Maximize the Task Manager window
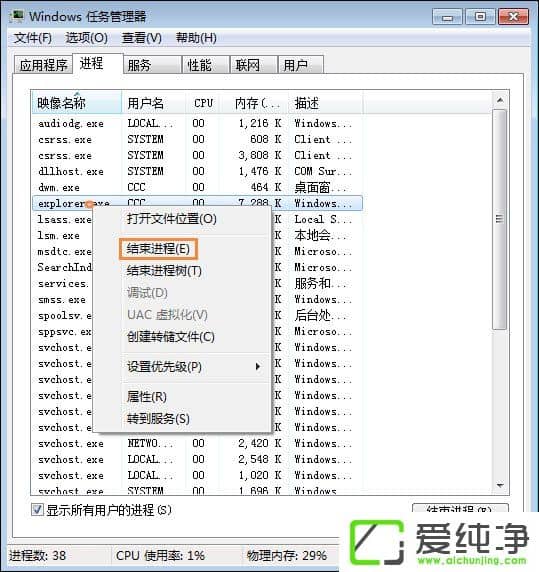Viewport: 539px width, 572px height. click(480, 17)
